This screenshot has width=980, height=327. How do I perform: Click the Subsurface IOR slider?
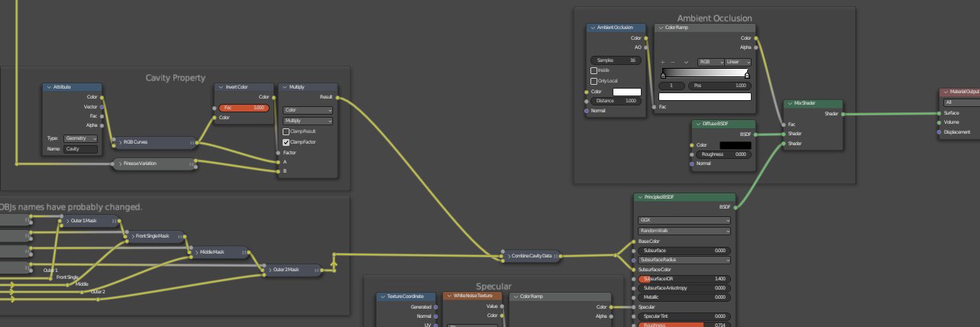[x=684, y=279]
